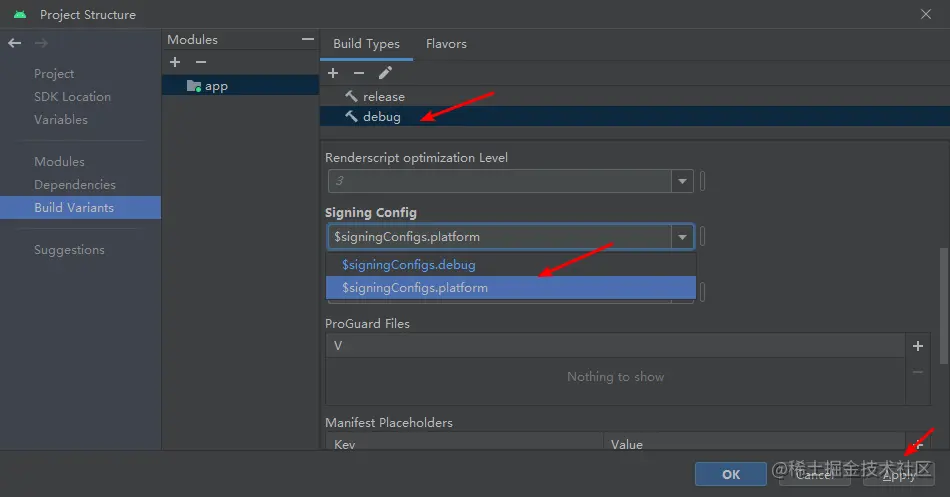Image resolution: width=950 pixels, height=497 pixels.
Task: Open the Suggestions section
Action: click(69, 250)
